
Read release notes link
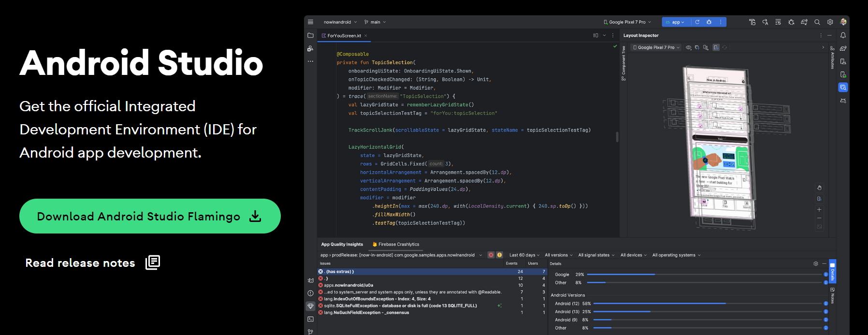92,262
